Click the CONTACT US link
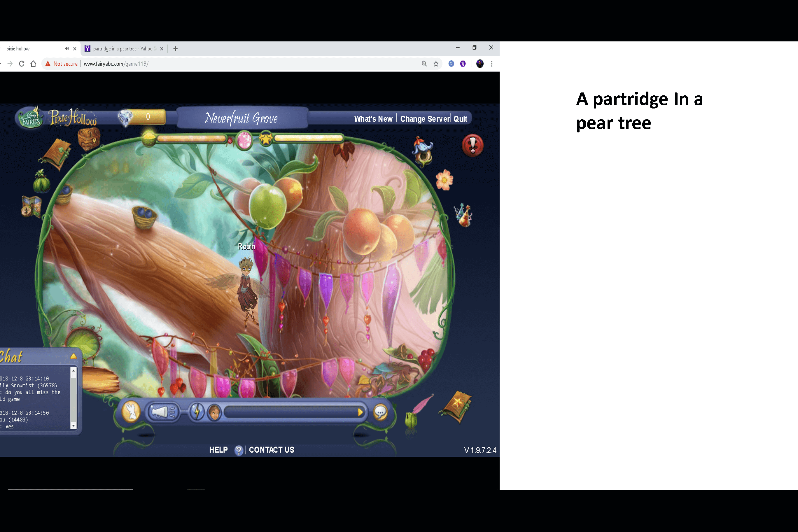The image size is (798, 532). pos(272,450)
